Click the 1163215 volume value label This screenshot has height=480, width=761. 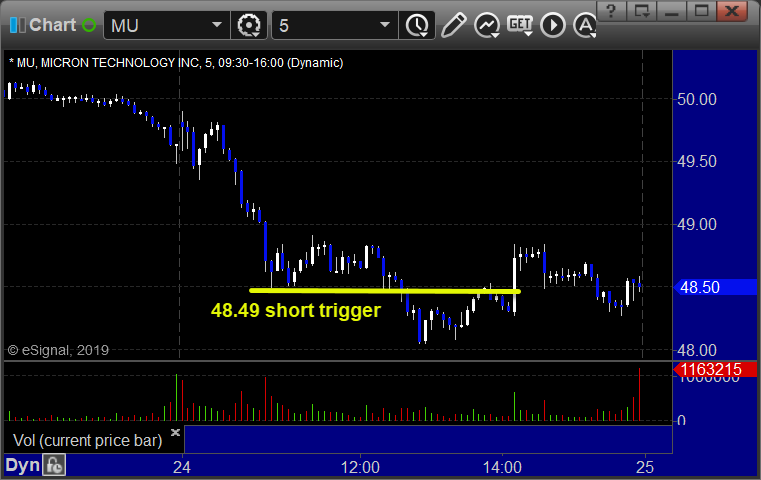point(715,369)
